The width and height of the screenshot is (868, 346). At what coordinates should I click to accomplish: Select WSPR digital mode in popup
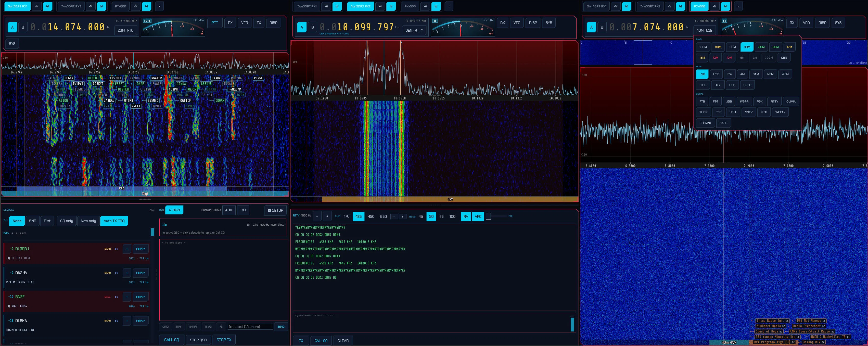click(x=744, y=101)
